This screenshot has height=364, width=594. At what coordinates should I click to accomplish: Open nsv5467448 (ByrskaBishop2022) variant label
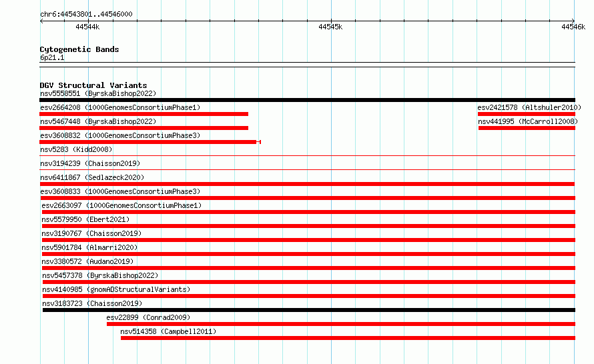point(98,121)
